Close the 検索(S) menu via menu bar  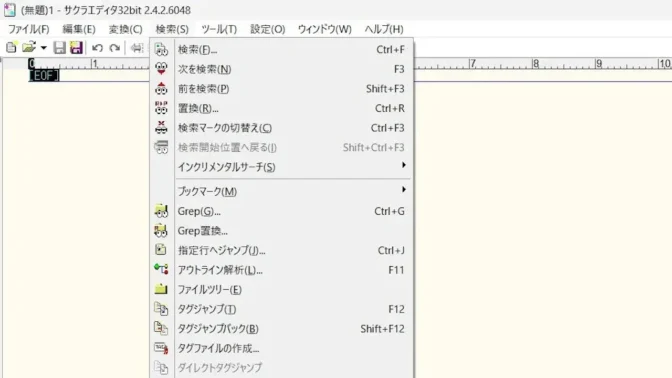tap(172, 29)
